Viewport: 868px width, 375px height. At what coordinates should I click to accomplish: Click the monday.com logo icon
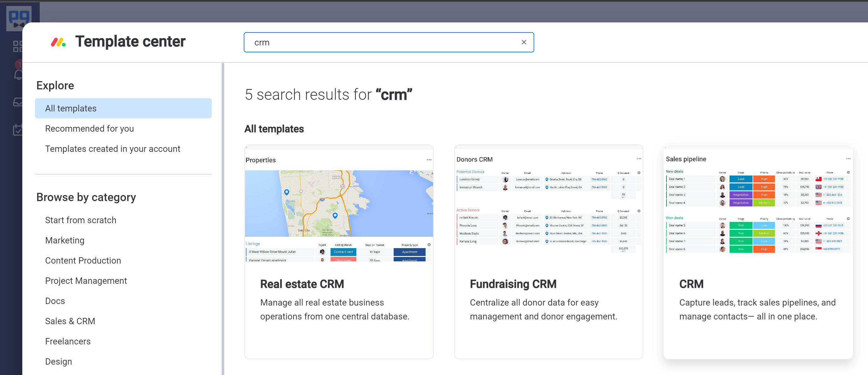click(x=58, y=42)
